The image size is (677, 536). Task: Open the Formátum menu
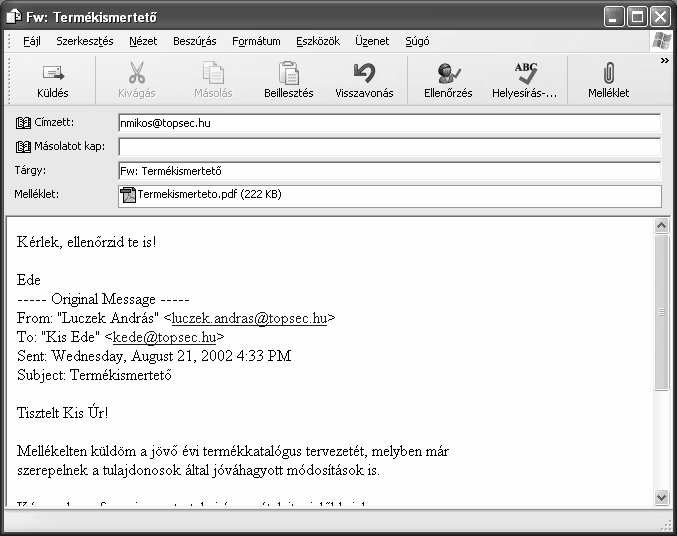tap(256, 41)
